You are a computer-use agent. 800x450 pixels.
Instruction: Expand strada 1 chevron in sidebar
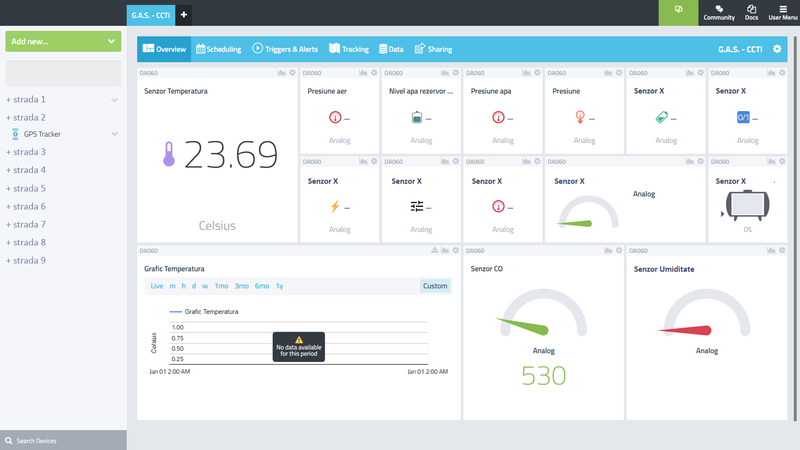tap(114, 100)
